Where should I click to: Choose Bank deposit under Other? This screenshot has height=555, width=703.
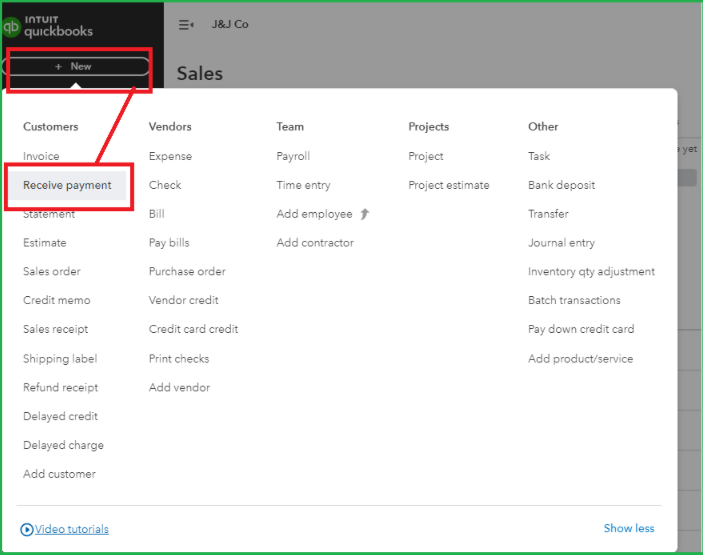561,185
